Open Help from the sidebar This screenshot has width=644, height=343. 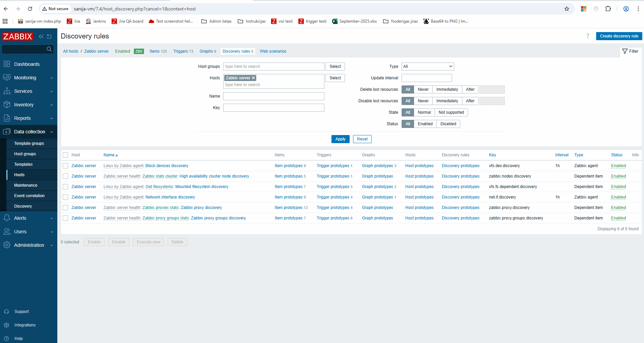(x=19, y=338)
